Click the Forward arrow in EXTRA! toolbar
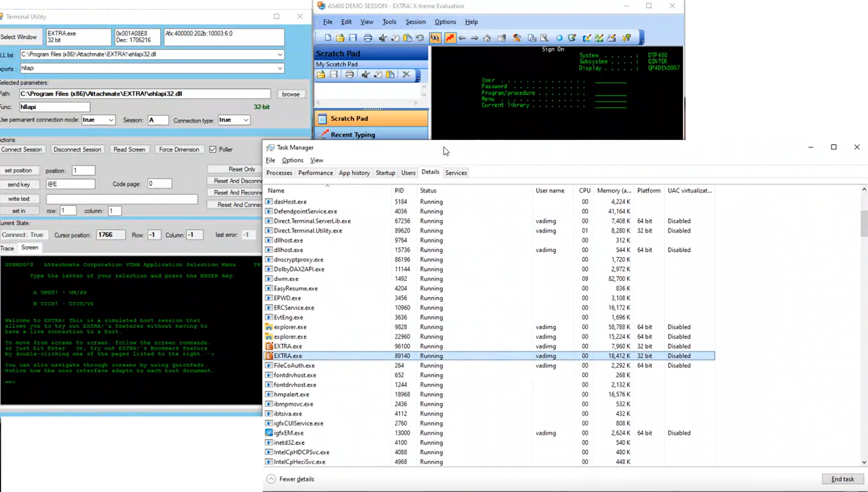868x492 pixels. pos(475,38)
